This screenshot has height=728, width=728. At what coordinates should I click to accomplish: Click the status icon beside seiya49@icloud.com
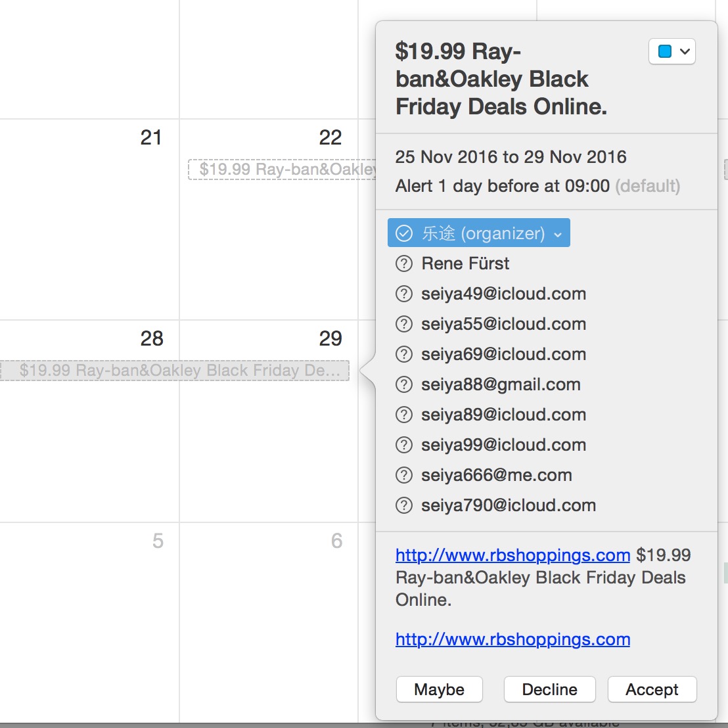point(403,294)
